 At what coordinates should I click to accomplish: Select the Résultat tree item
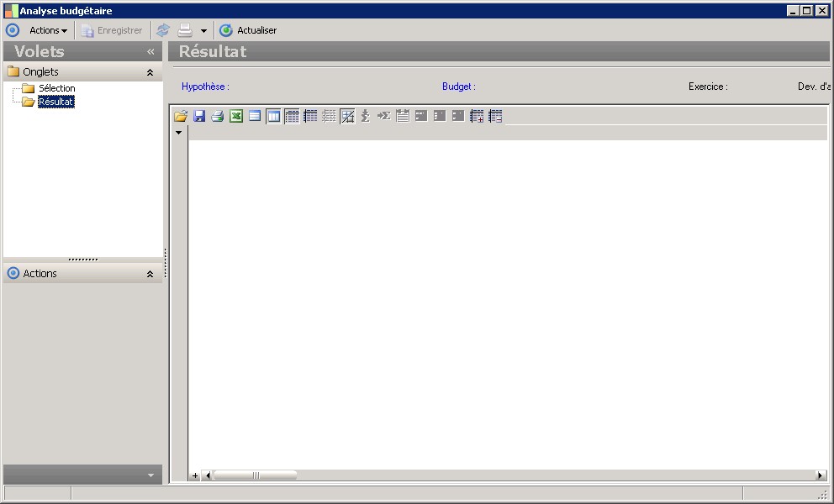pos(56,102)
